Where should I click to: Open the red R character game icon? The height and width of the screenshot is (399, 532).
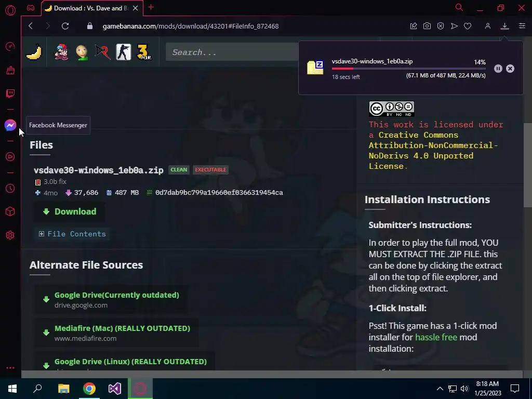(x=103, y=52)
